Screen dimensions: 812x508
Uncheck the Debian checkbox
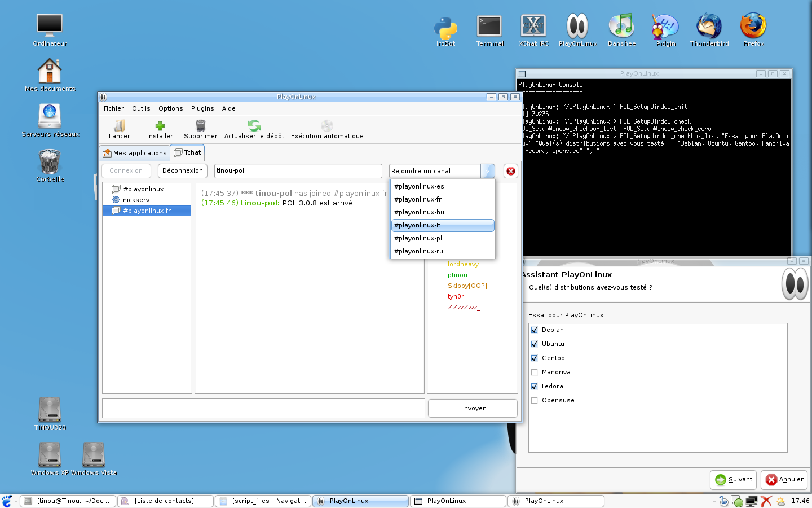[535, 330]
